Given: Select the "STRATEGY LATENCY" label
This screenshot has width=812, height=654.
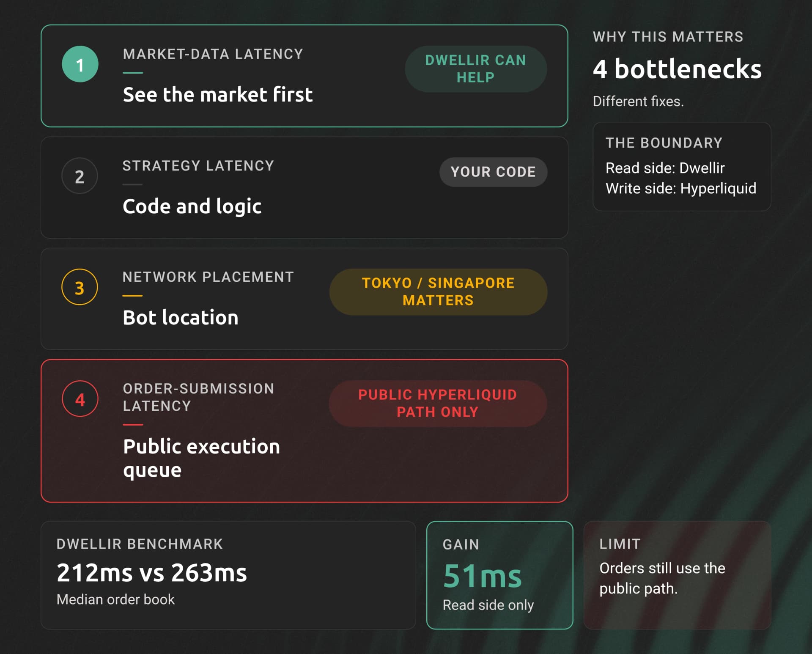Looking at the screenshot, I should tap(198, 166).
